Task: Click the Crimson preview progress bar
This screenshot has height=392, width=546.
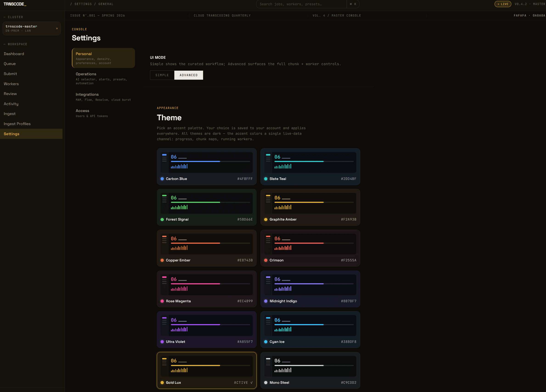Action: click(x=314, y=243)
